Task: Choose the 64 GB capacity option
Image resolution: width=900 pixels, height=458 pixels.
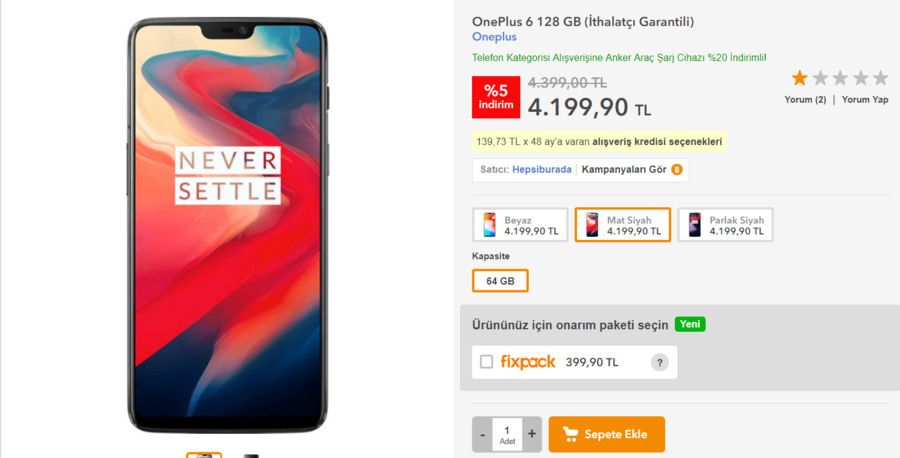Action: coord(500,281)
